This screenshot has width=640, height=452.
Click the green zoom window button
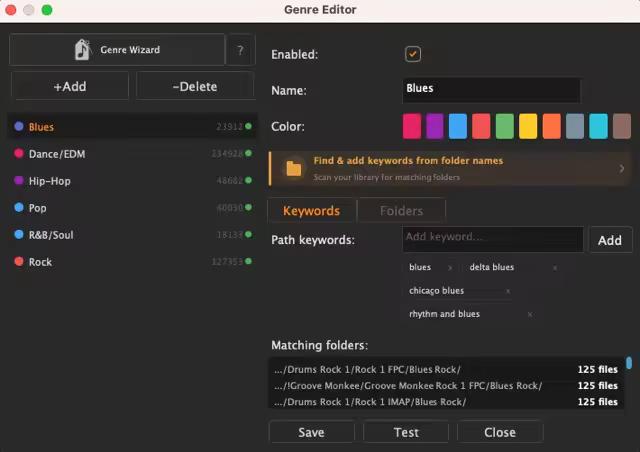47,10
